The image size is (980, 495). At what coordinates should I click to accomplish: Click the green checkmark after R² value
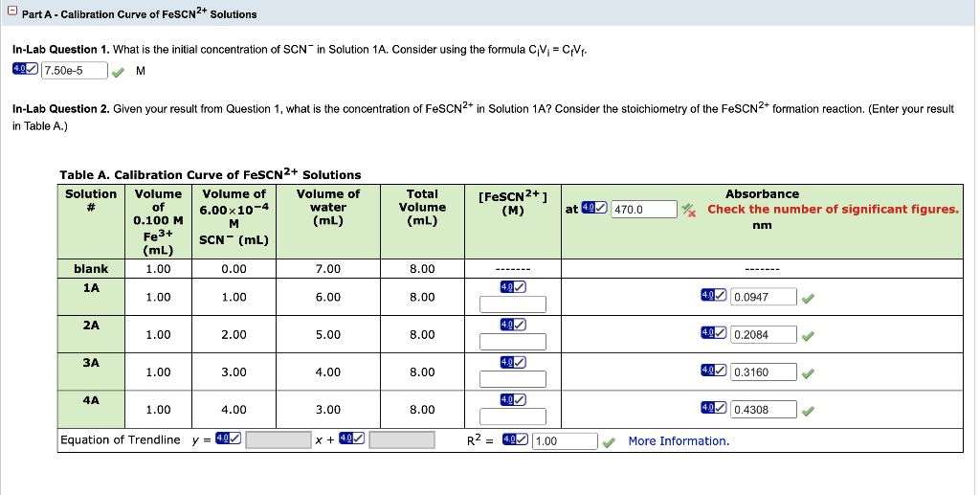coord(608,442)
